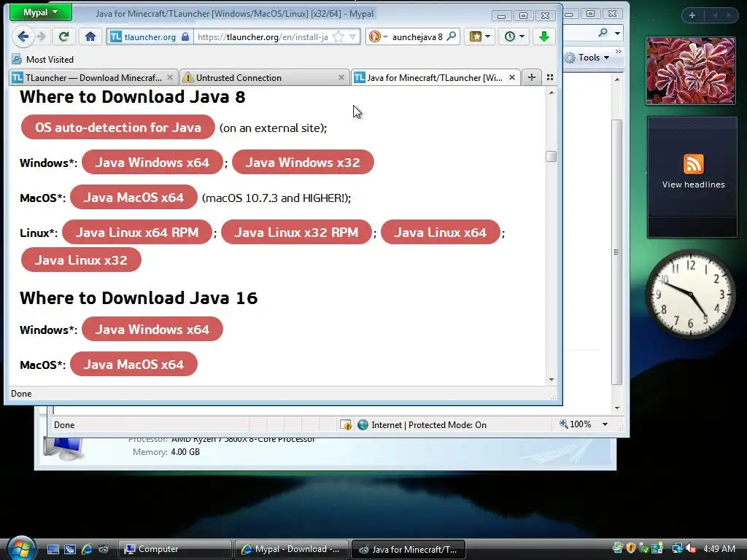Open the Most Visited bookmarks folder
The height and width of the screenshot is (560, 747).
[43, 60]
